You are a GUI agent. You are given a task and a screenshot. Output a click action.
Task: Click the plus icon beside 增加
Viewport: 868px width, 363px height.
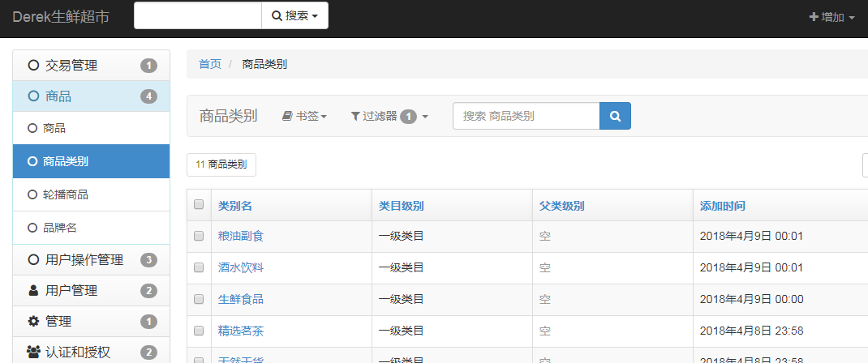814,17
